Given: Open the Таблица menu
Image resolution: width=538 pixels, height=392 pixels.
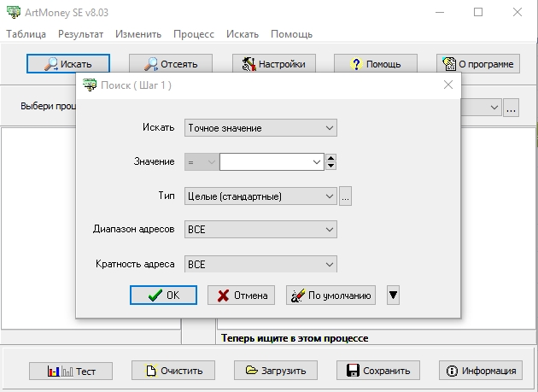Looking at the screenshot, I should click(26, 34).
